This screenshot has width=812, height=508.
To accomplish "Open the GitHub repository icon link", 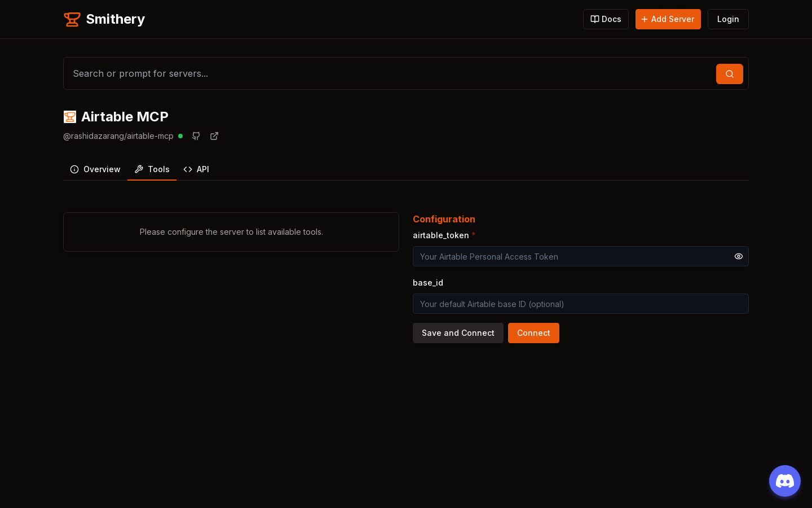I will coord(196,136).
